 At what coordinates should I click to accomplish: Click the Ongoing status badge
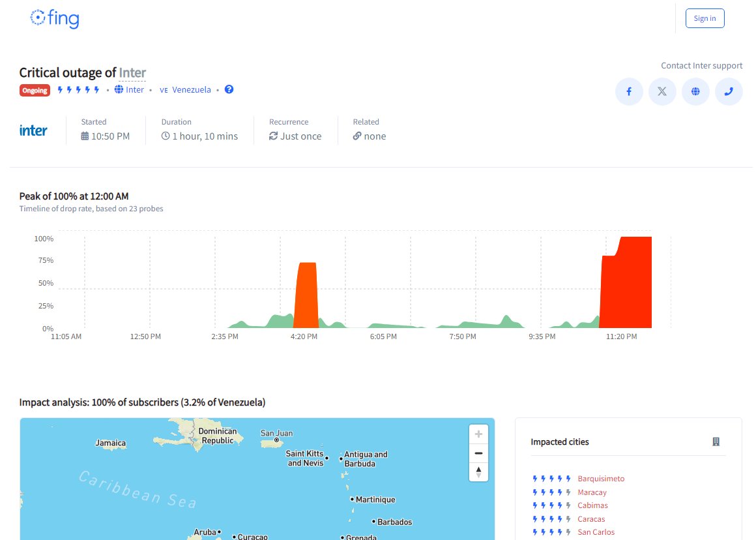point(35,90)
